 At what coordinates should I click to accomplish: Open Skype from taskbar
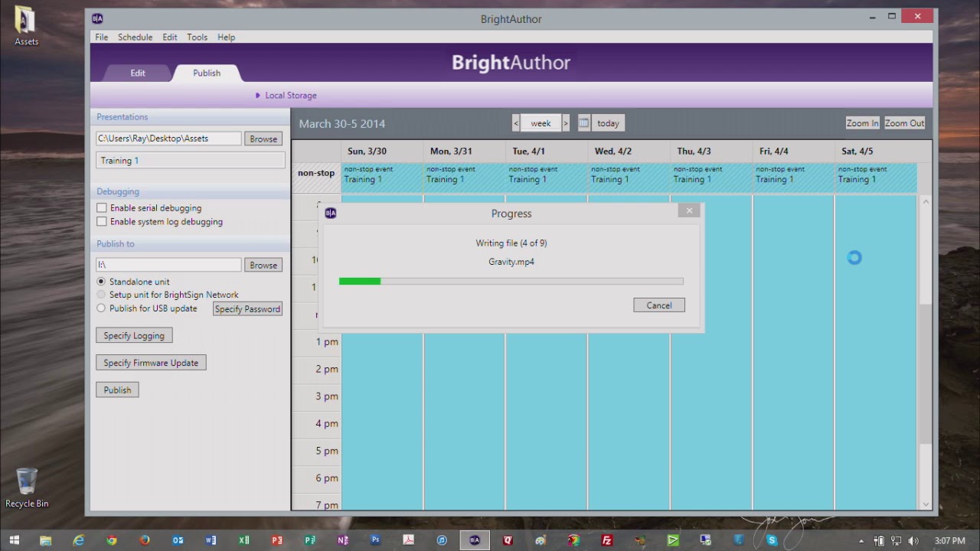772,540
